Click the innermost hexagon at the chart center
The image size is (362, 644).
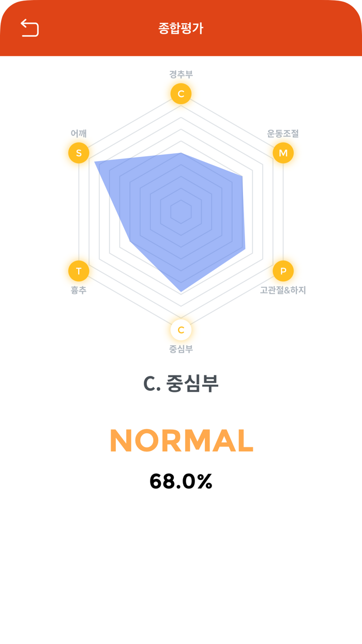(181, 212)
